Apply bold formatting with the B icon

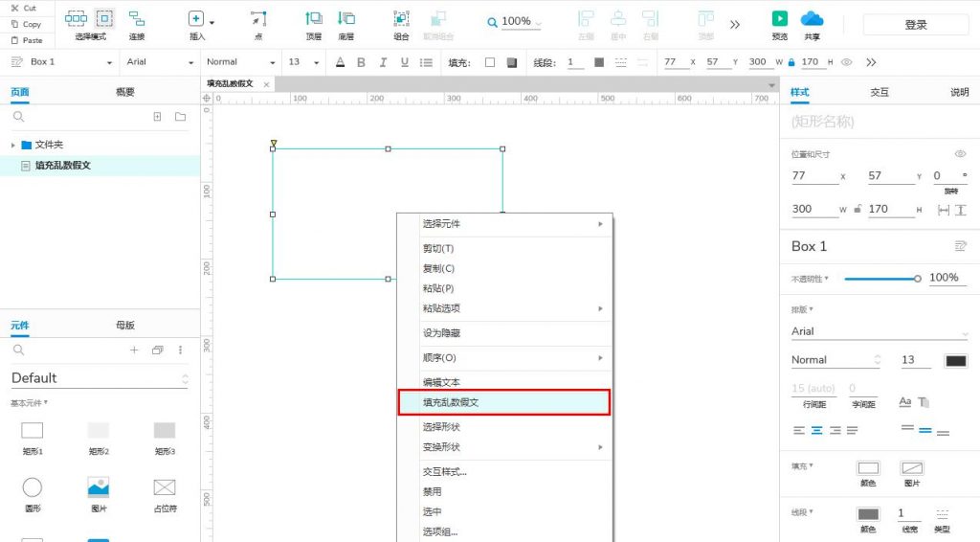[361, 62]
